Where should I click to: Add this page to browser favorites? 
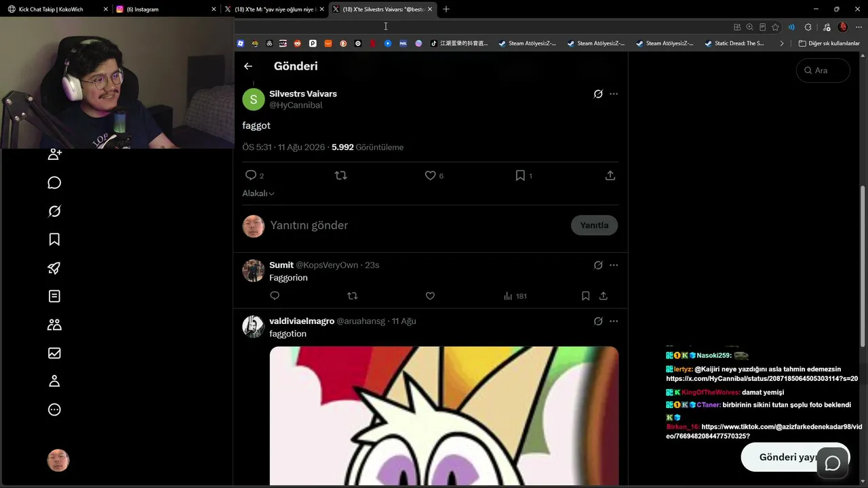(x=775, y=27)
